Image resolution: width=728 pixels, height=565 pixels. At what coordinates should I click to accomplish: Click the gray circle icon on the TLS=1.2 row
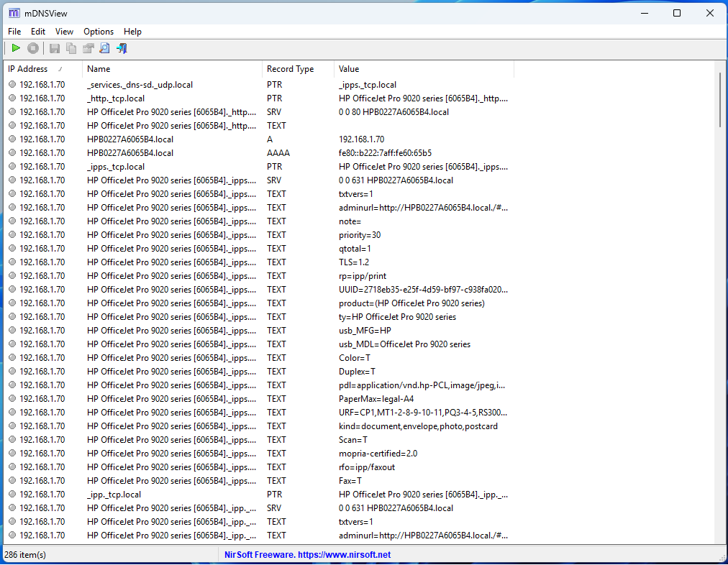pyautogui.click(x=12, y=262)
